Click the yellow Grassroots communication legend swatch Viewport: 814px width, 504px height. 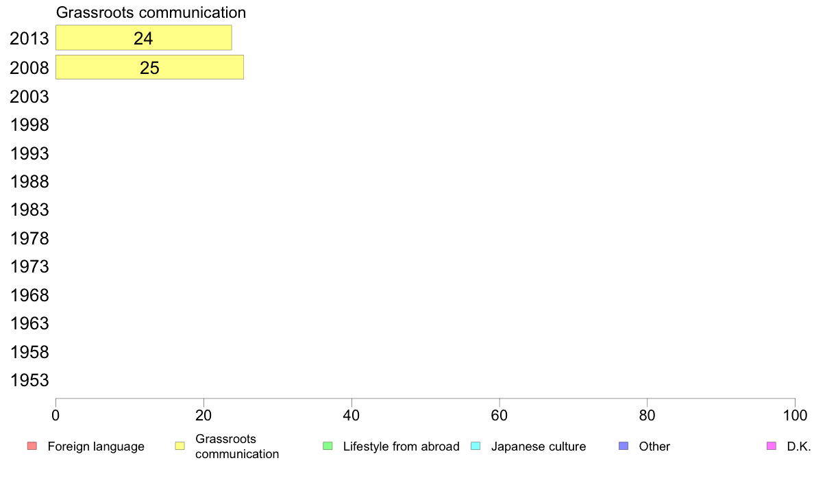pyautogui.click(x=180, y=446)
